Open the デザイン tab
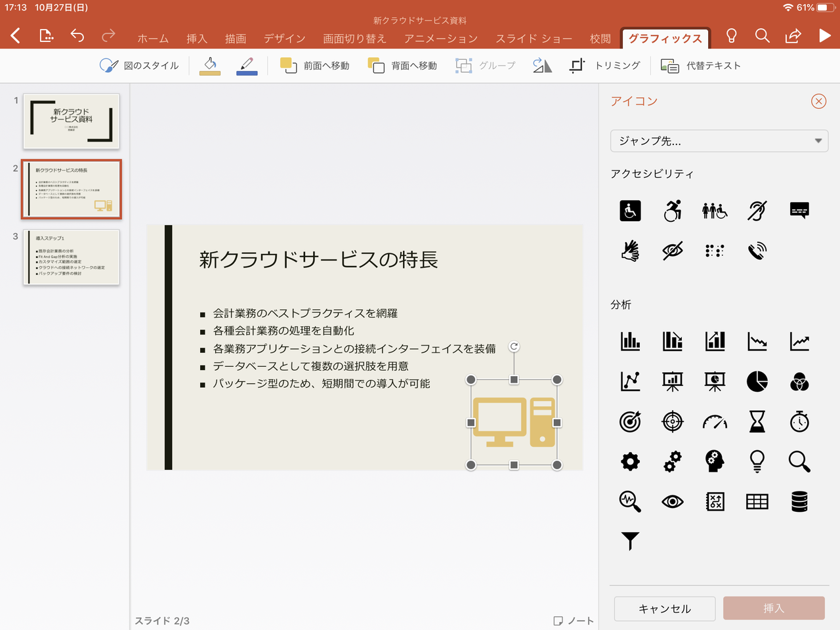Screen dimensions: 840x630 pos(285,39)
